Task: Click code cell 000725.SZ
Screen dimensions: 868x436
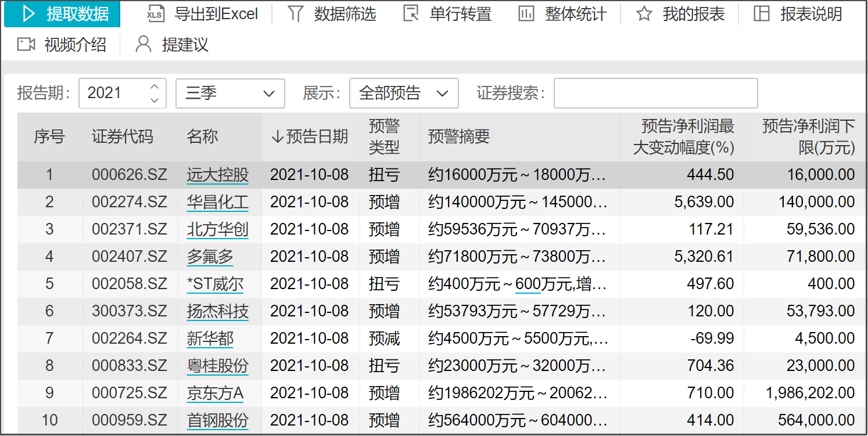Action: pyautogui.click(x=130, y=393)
